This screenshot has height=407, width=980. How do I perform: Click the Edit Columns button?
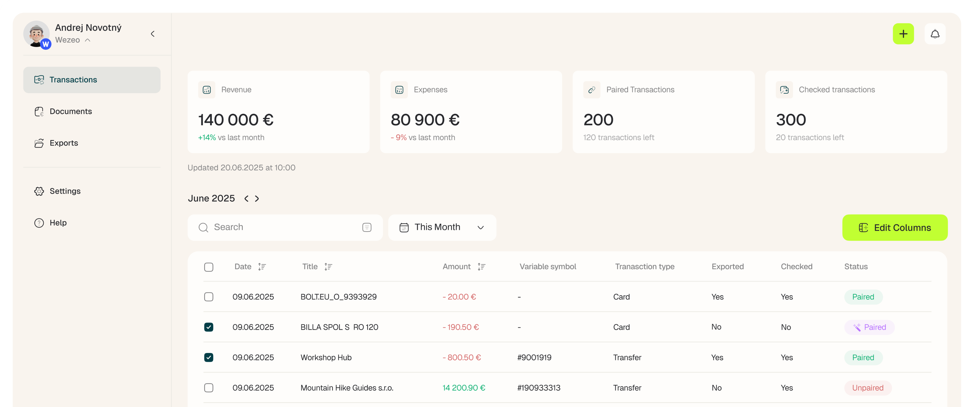(894, 227)
